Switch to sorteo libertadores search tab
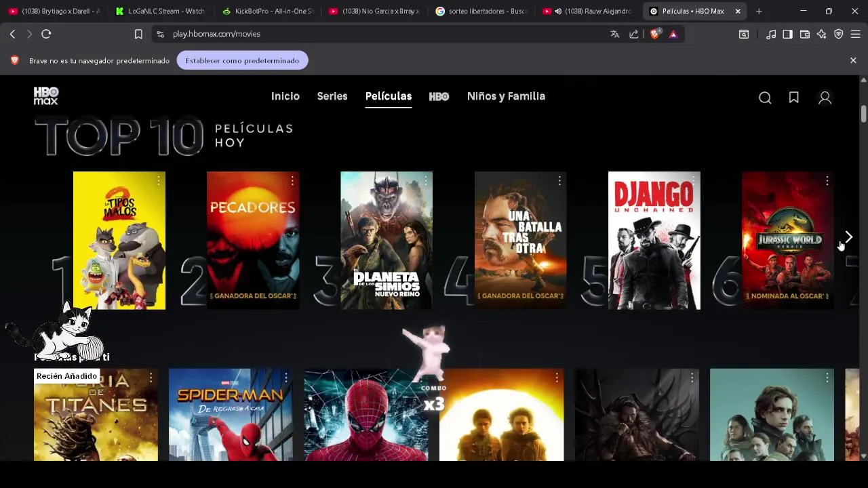The image size is (868, 488). tap(481, 11)
